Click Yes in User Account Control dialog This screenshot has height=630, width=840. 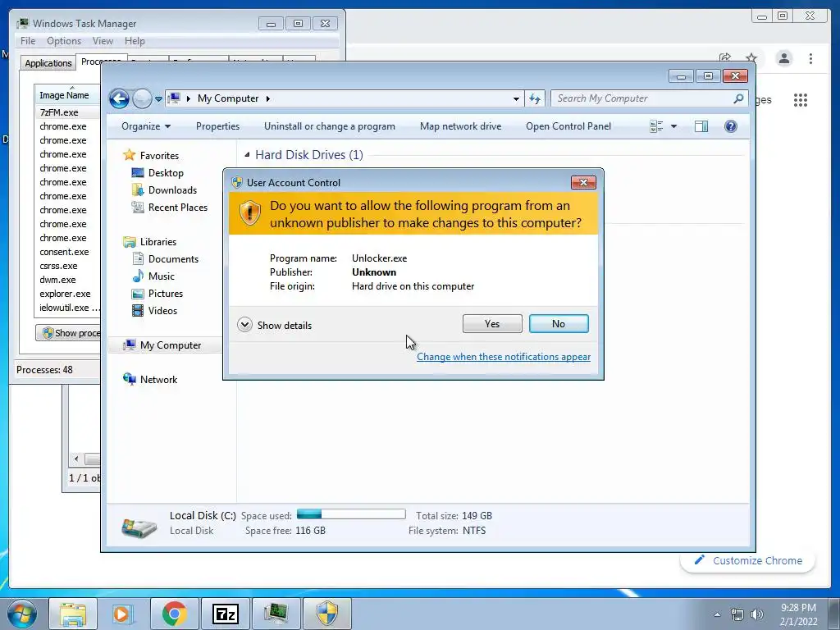click(x=492, y=323)
